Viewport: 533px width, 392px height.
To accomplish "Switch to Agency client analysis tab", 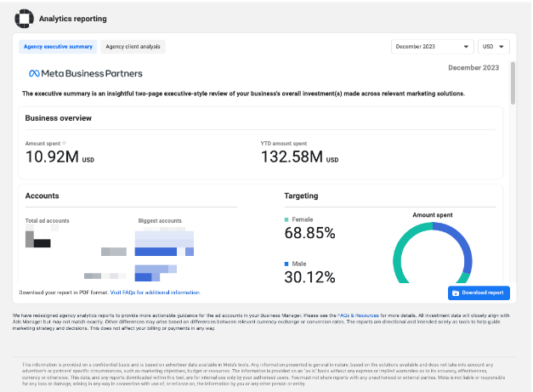I will coord(133,47).
